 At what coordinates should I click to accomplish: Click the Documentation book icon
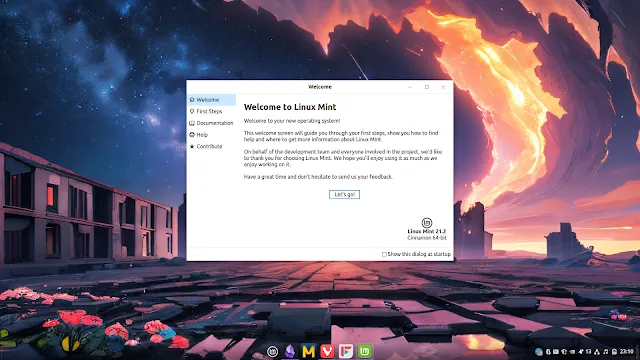(192, 123)
